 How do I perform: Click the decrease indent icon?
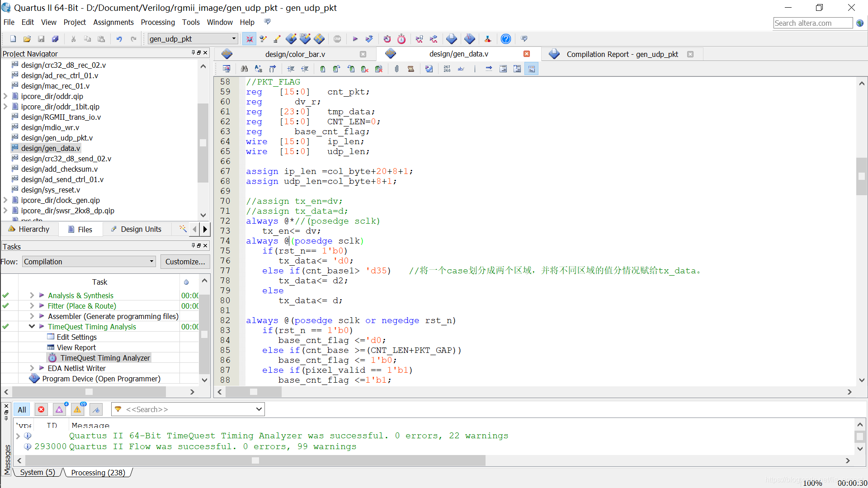tap(305, 69)
